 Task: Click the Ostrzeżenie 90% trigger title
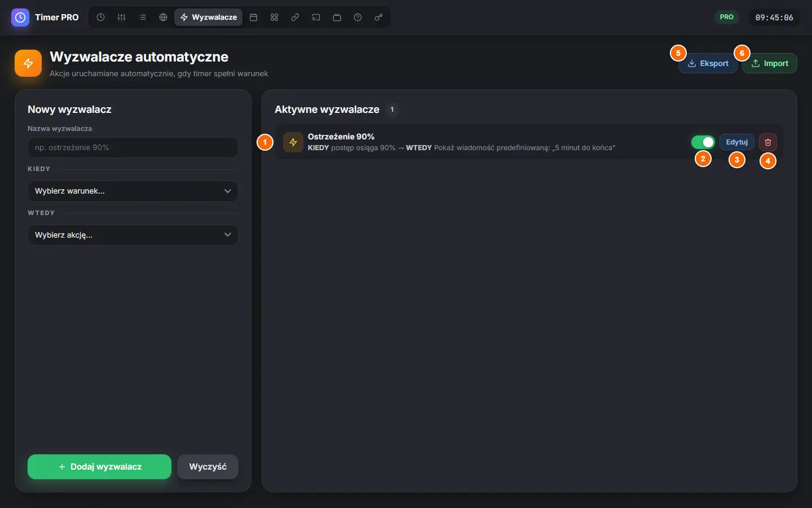pyautogui.click(x=341, y=137)
